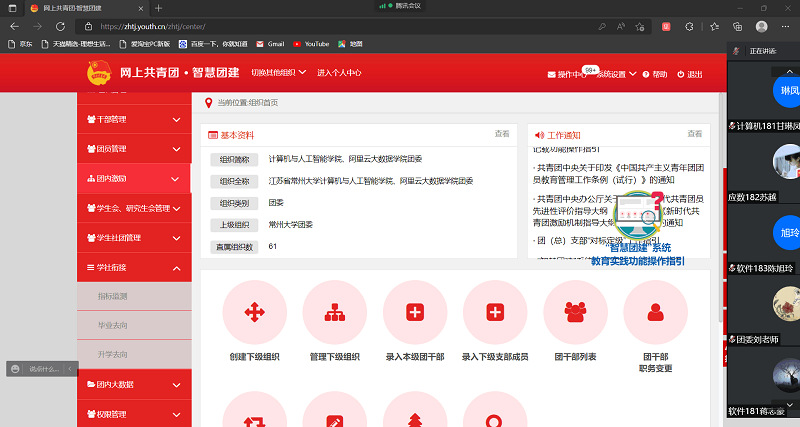Expand 干部管理 sidebar menu
Image resolution: width=800 pixels, height=427 pixels.
point(134,119)
